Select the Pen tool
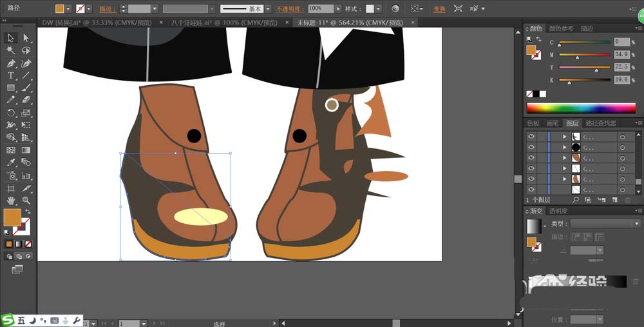 point(11,63)
